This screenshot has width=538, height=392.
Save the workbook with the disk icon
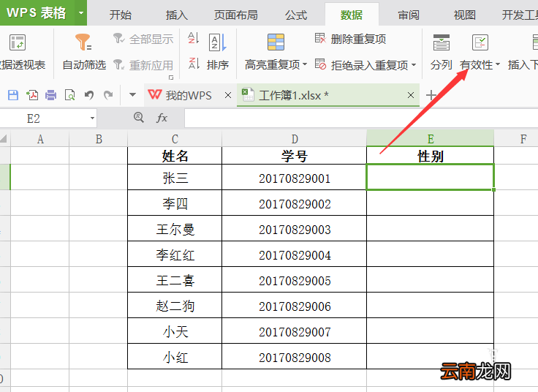click(x=13, y=95)
